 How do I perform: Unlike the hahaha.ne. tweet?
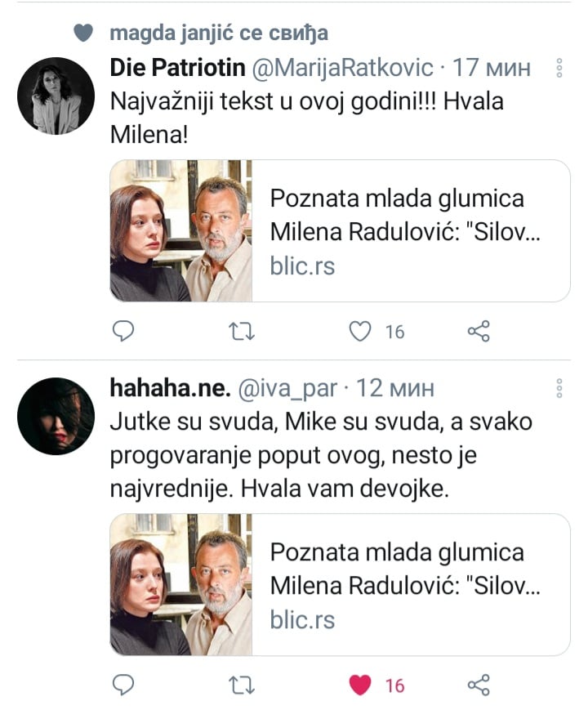(x=360, y=685)
